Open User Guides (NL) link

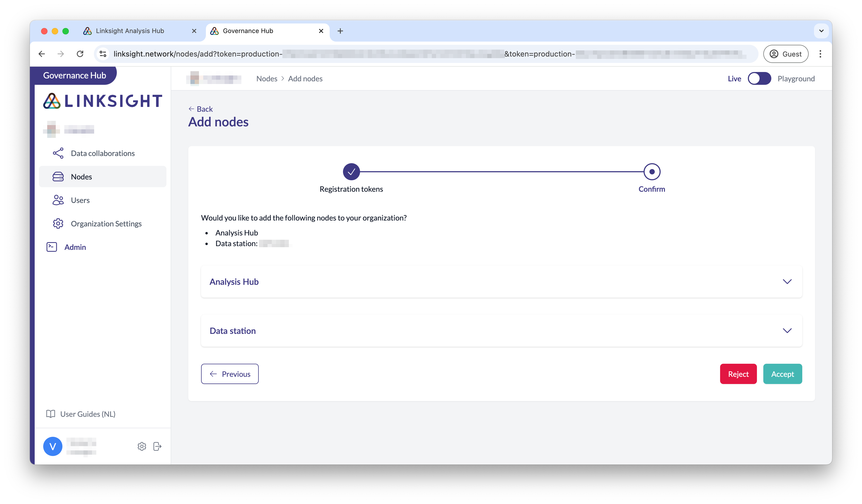87,414
